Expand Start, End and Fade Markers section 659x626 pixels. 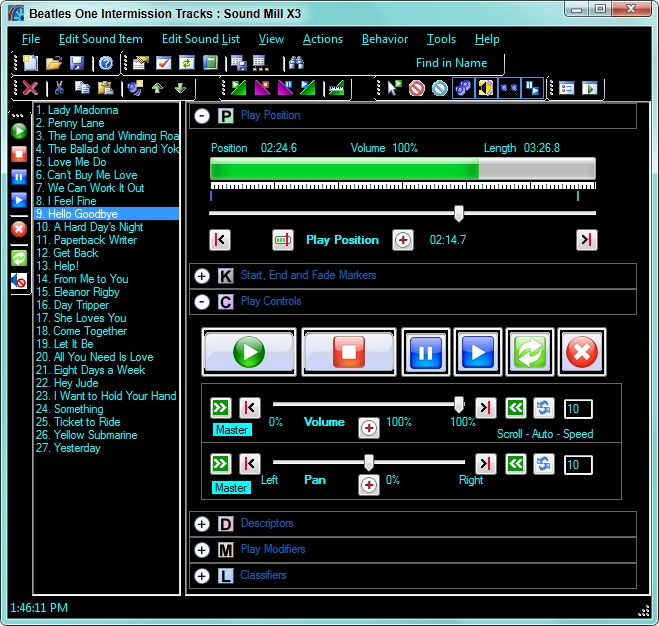[202, 276]
